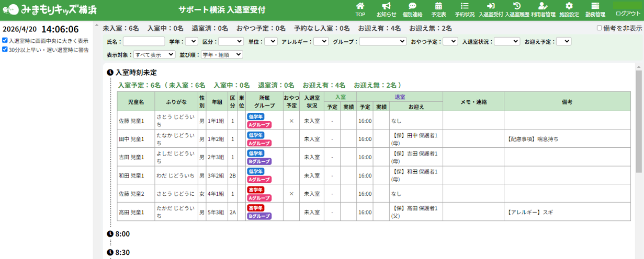Click the ログアウト button
Screen dimensions: 644x259
click(x=626, y=14)
